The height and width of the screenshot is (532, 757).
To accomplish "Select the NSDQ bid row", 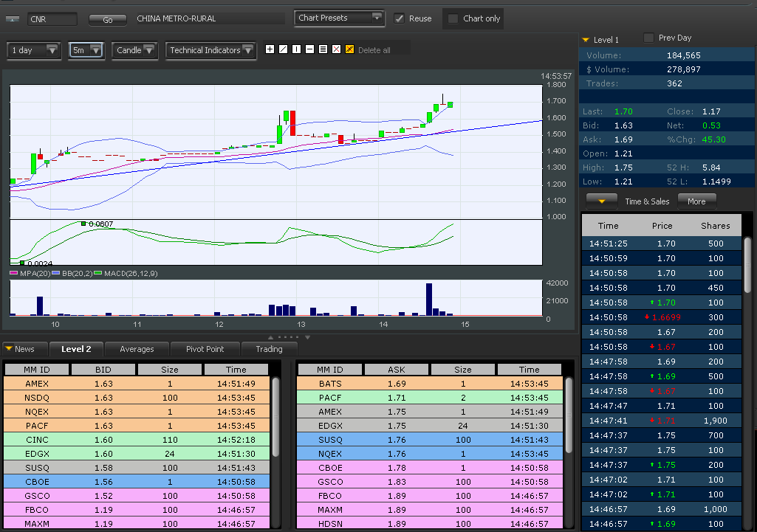I will point(137,398).
